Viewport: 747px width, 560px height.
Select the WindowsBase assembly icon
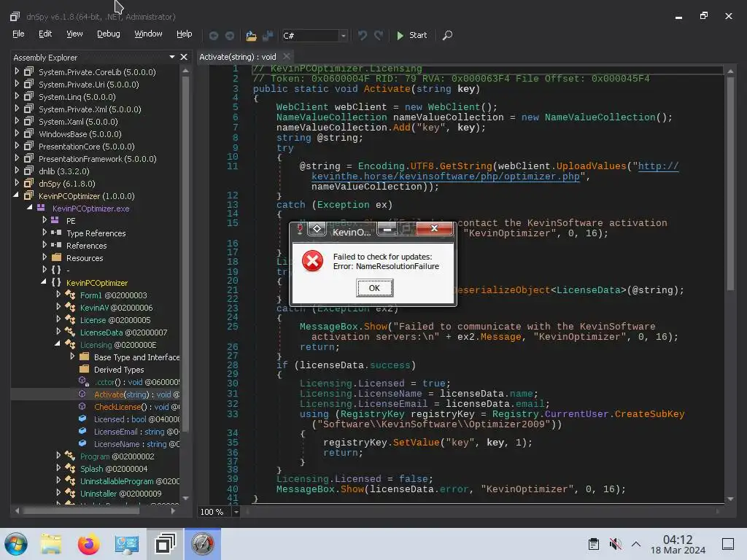[x=29, y=134]
